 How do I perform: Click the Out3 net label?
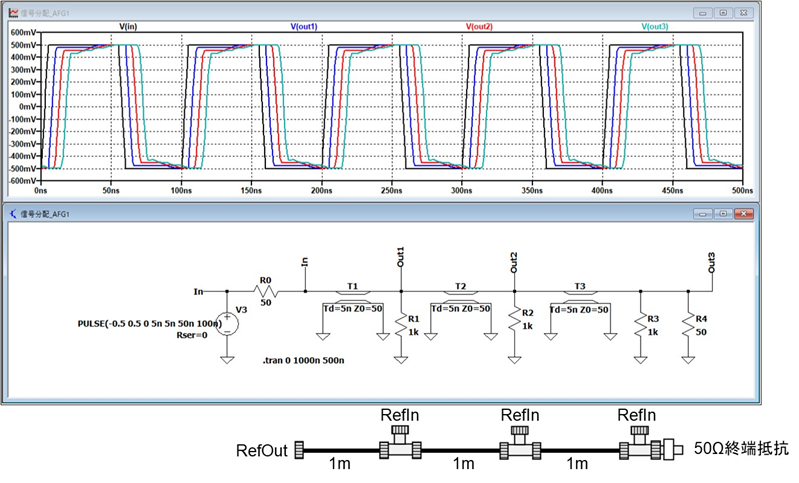[x=712, y=263]
